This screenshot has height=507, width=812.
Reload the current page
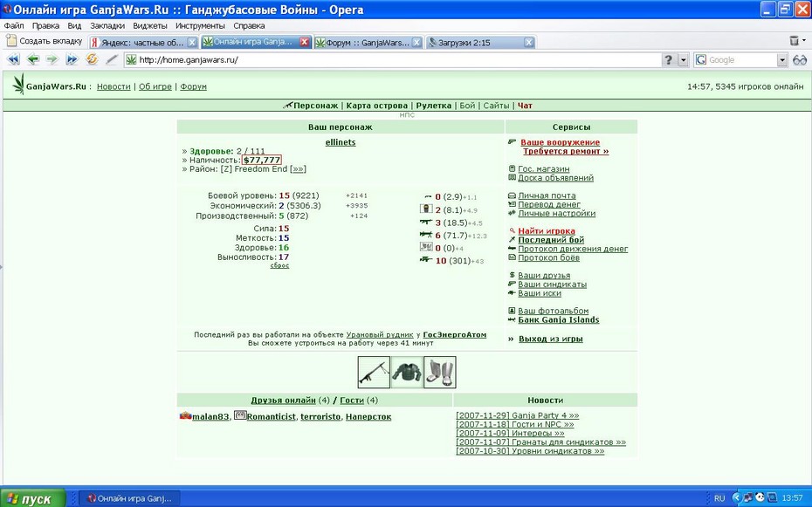(x=92, y=59)
